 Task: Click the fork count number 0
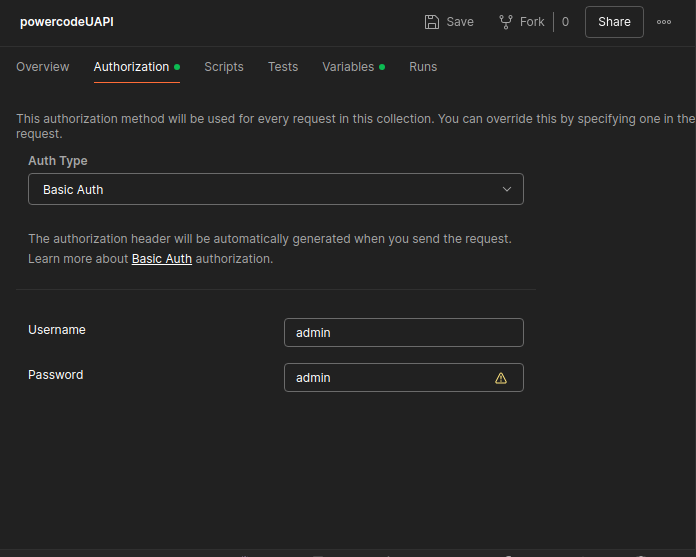(565, 22)
